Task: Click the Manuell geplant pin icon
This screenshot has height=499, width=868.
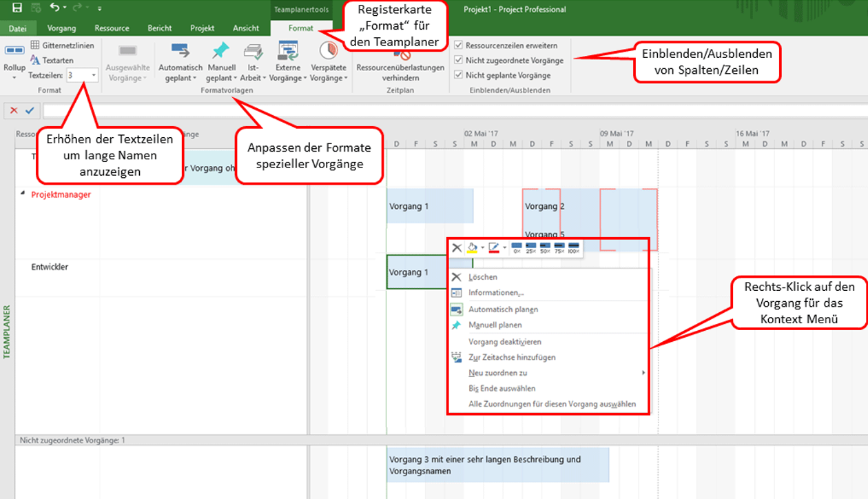Action: [221, 52]
